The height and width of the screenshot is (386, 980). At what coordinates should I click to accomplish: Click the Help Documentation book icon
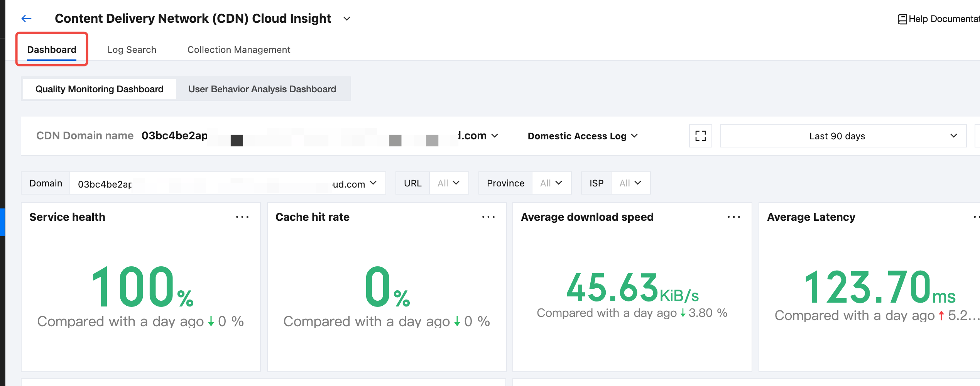pos(902,19)
